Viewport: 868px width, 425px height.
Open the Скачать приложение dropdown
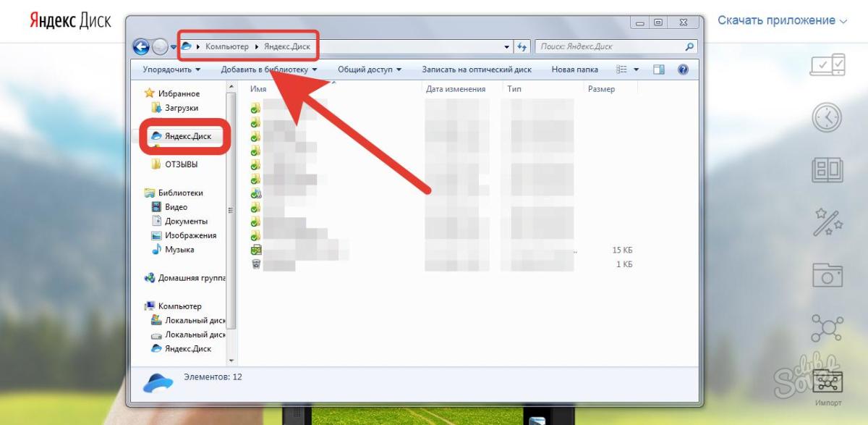point(782,20)
